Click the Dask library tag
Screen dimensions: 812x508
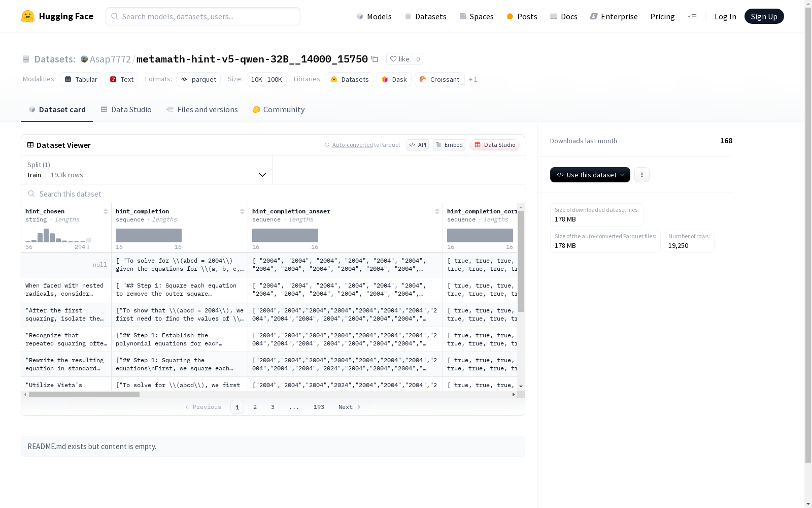pyautogui.click(x=394, y=79)
